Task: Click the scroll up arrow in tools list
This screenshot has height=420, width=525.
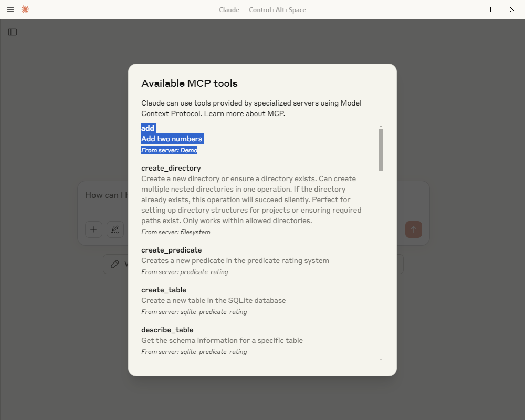Action: click(x=381, y=127)
